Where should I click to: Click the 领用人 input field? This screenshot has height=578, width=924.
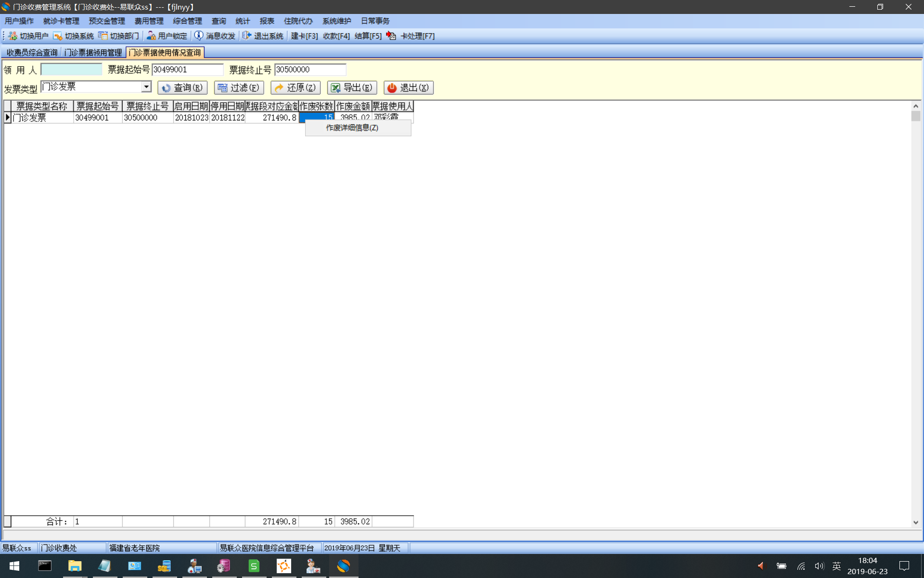coord(71,70)
